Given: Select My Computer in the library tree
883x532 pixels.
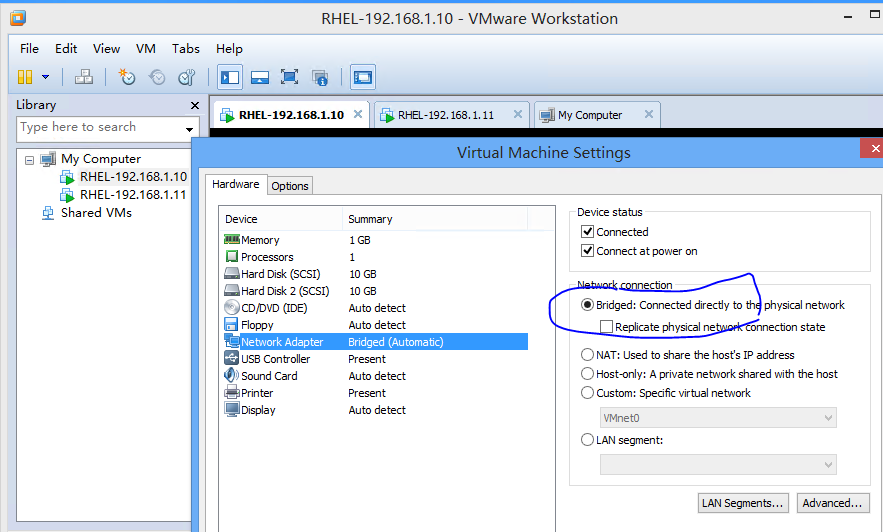Looking at the screenshot, I should [101, 159].
